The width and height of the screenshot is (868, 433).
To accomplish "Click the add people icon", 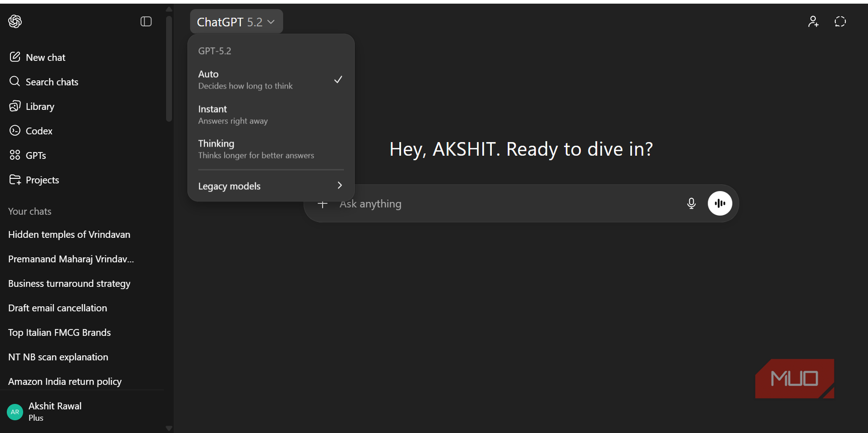I will [x=813, y=22].
